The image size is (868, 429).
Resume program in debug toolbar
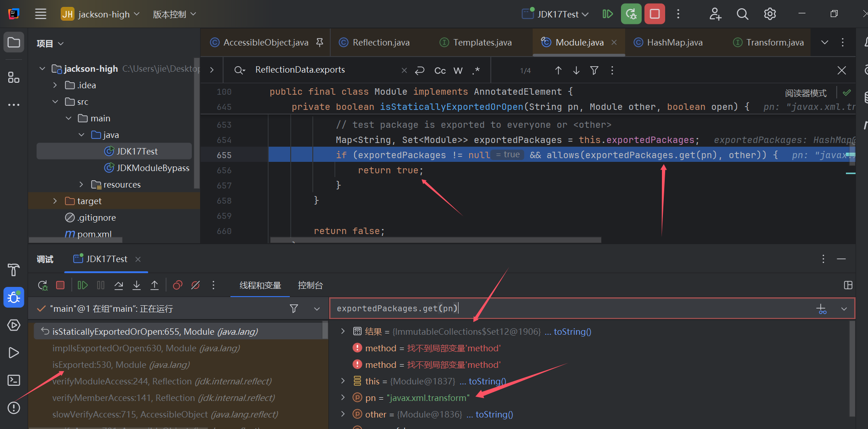(x=83, y=285)
